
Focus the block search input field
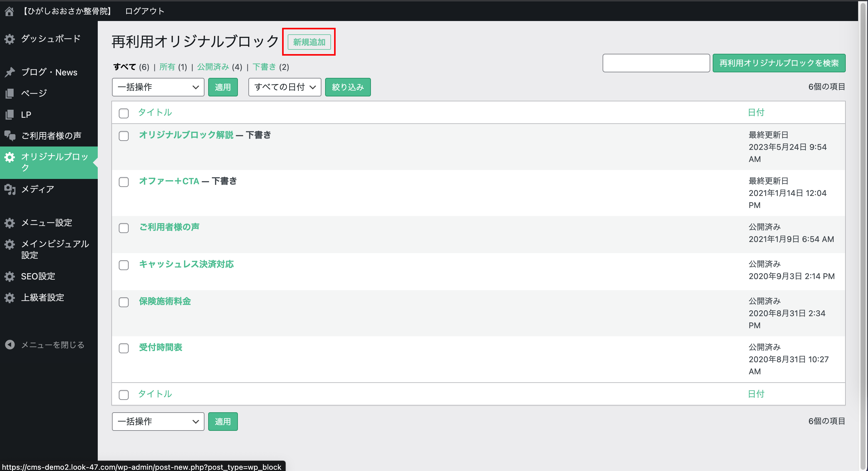[656, 63]
